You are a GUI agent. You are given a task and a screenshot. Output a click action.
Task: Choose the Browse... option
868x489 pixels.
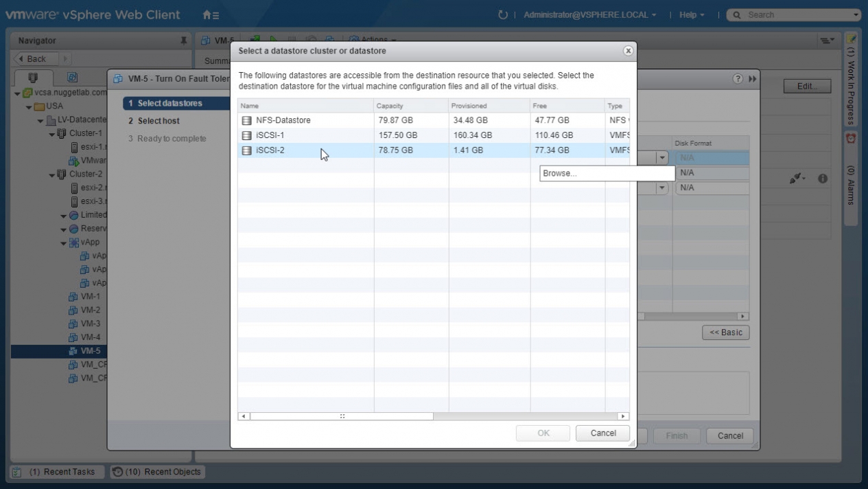point(607,173)
